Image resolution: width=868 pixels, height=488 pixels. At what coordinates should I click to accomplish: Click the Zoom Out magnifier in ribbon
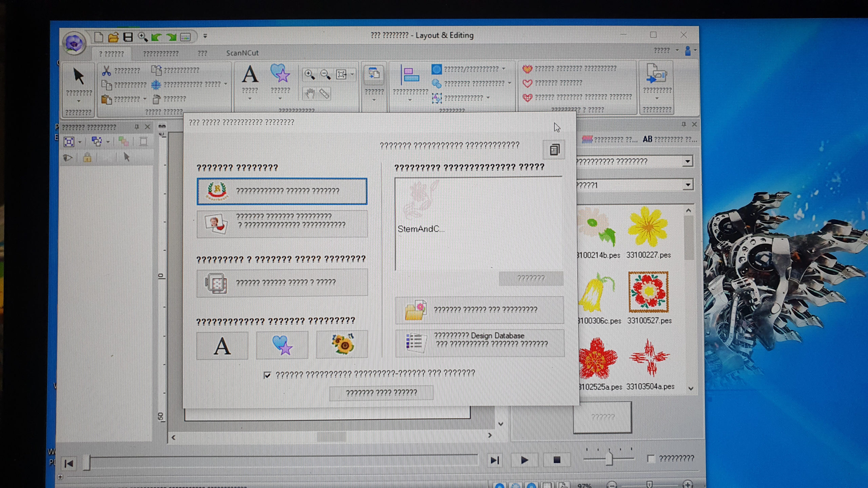[x=325, y=74]
